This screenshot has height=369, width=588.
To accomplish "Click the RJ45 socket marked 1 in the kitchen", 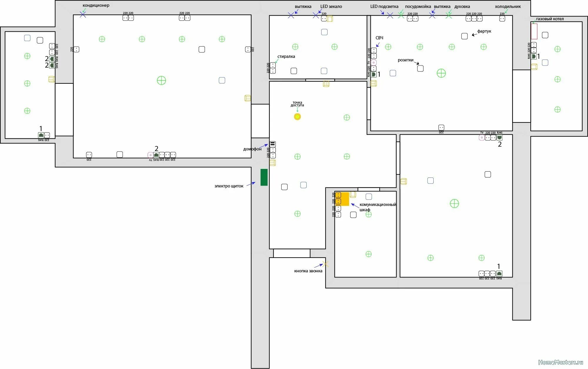I will tap(374, 74).
